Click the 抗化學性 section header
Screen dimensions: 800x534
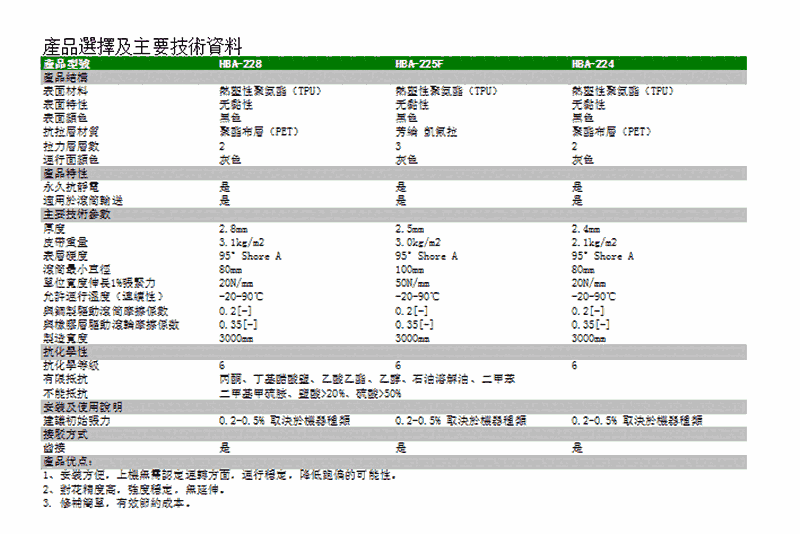(x=66, y=352)
